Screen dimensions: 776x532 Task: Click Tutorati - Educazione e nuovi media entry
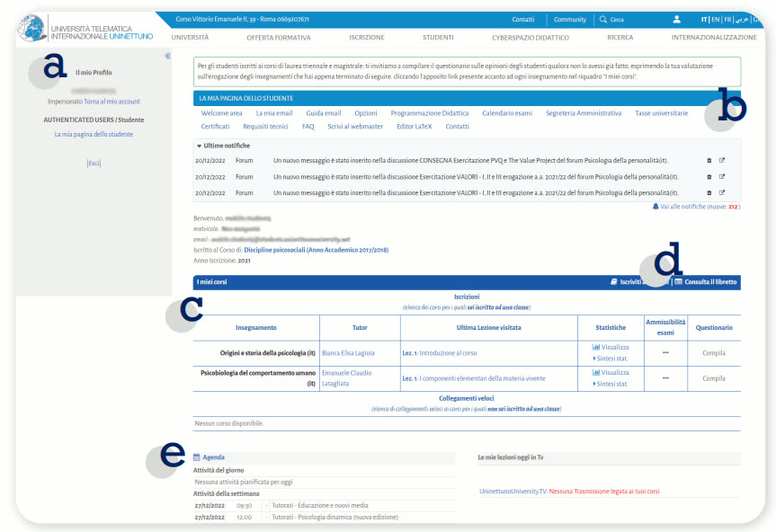(x=320, y=505)
